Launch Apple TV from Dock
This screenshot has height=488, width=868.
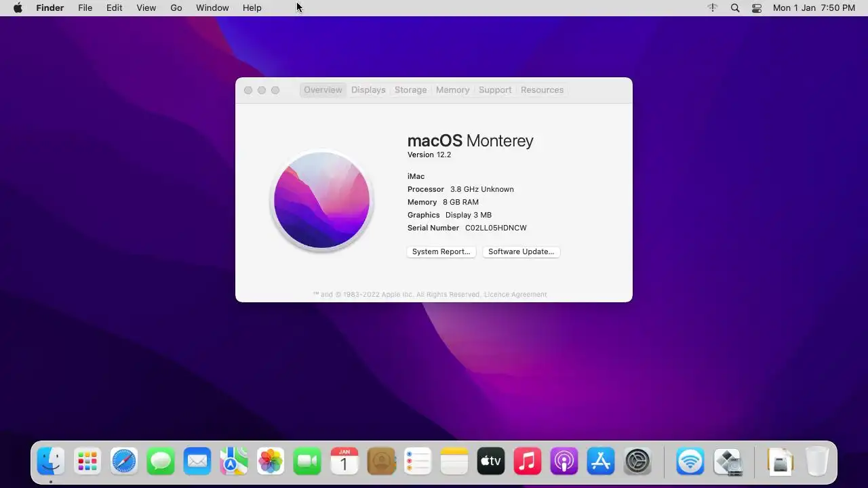tap(491, 462)
